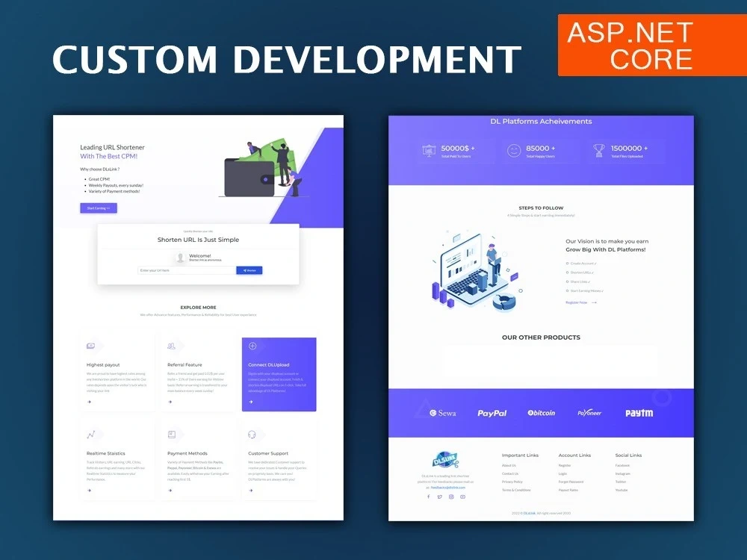Click the laptop analytics illustration
Viewport: 747px width, 560px height.
click(x=477, y=270)
